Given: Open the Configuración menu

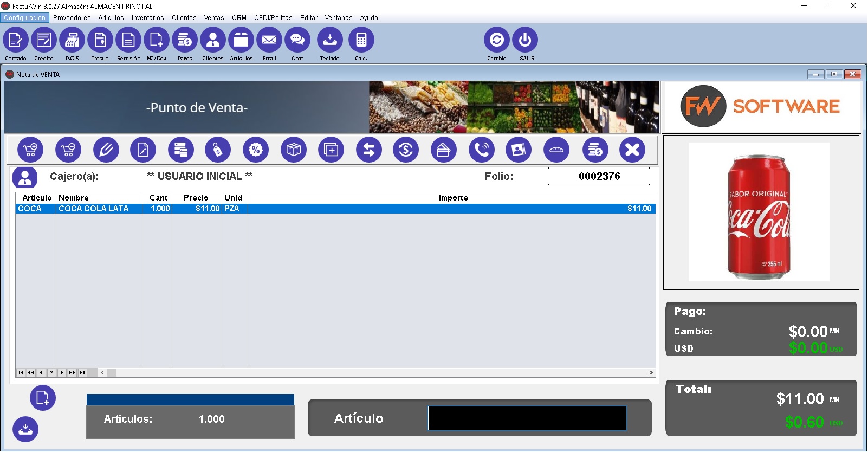Looking at the screenshot, I should pos(25,18).
